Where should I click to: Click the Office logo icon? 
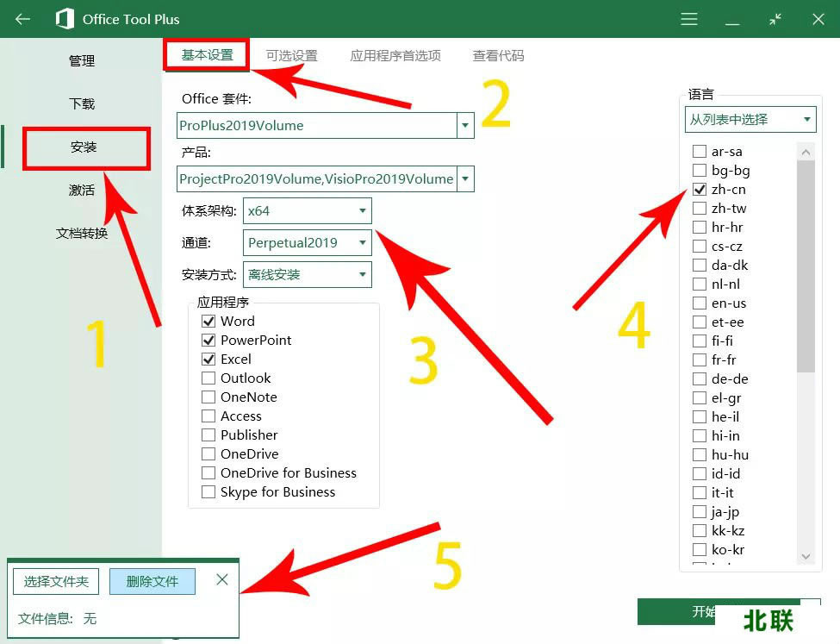coord(65,19)
